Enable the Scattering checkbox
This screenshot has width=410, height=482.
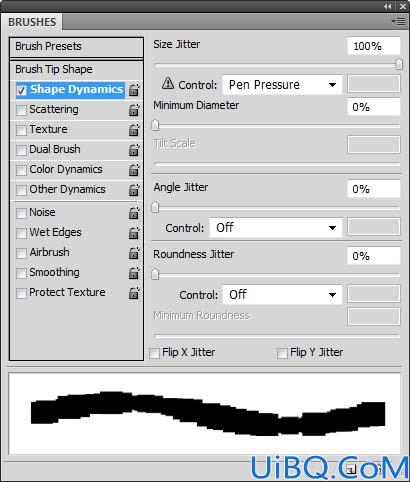21,110
